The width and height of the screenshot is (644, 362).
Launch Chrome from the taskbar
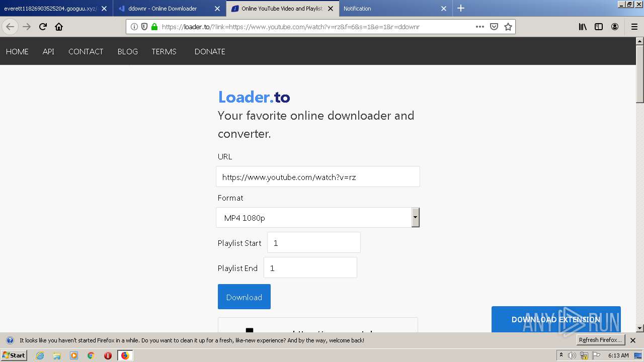coord(91,355)
